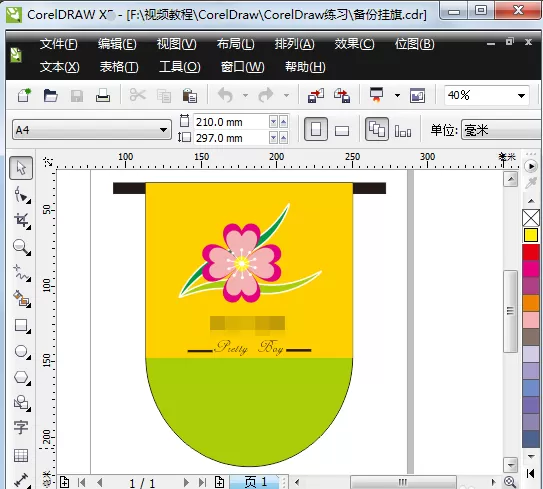Click the Import icon

click(x=316, y=95)
